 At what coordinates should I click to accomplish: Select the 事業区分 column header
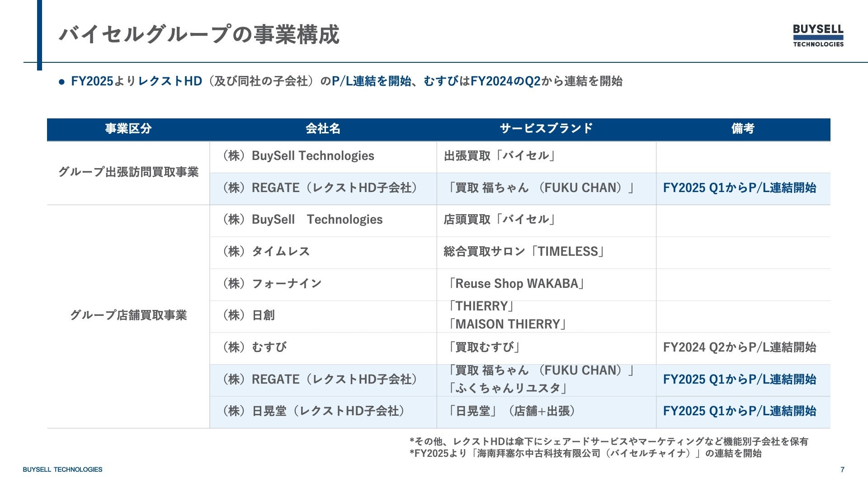click(x=128, y=129)
